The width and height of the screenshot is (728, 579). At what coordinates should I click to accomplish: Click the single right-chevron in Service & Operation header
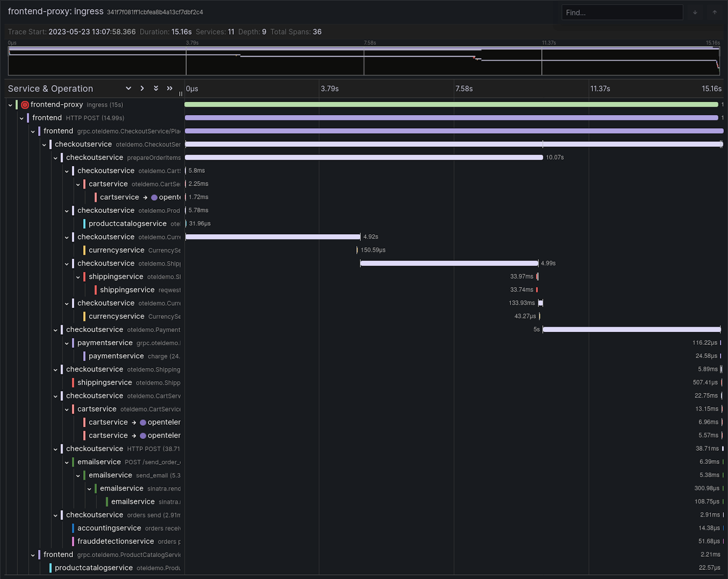tap(142, 88)
